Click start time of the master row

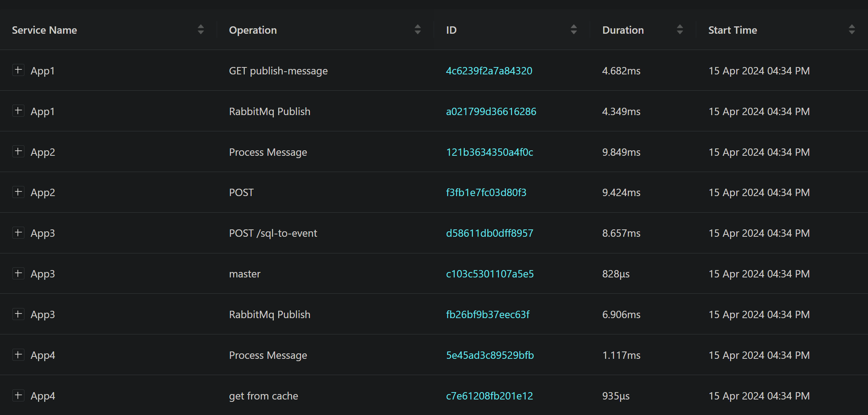[759, 274]
